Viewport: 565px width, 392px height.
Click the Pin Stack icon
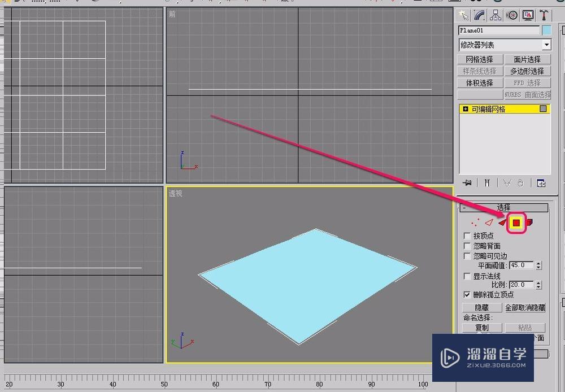tap(467, 183)
